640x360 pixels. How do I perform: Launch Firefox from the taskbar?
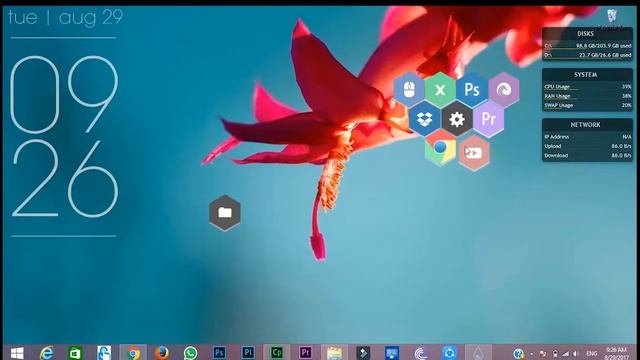[x=162, y=353]
